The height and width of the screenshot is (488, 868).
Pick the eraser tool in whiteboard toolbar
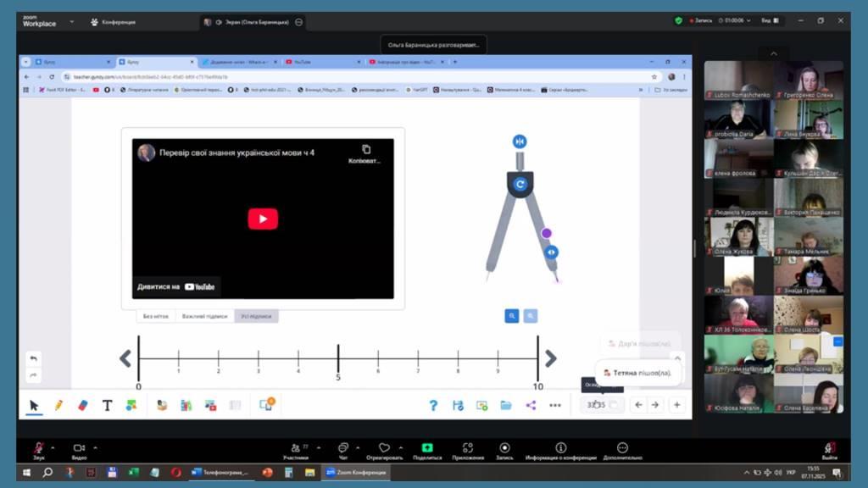pyautogui.click(x=82, y=405)
